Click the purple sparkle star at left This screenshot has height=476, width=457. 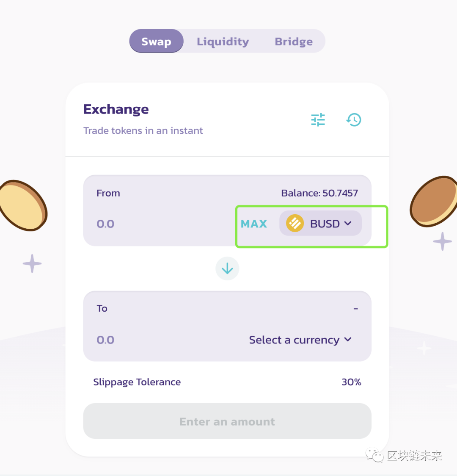tap(32, 263)
